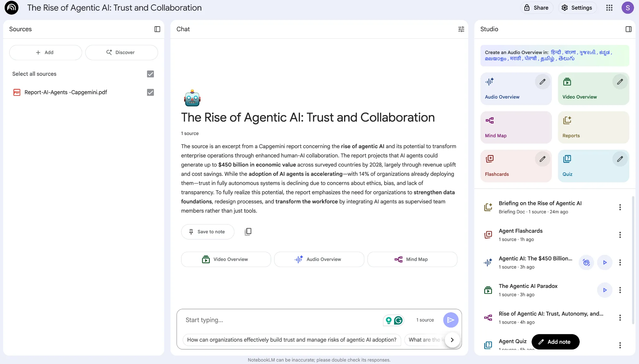Open chat configuration settings icon
Screen dimensions: 639x364
tap(461, 29)
